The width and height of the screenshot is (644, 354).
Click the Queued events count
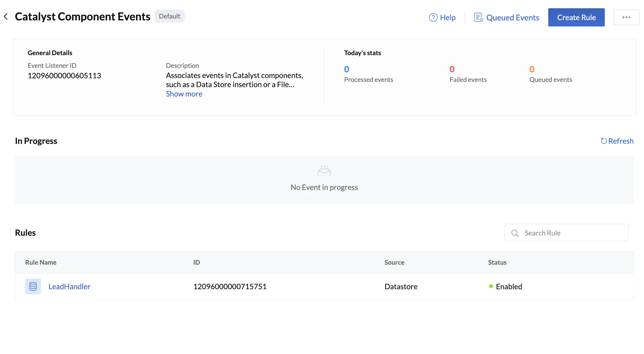click(532, 69)
